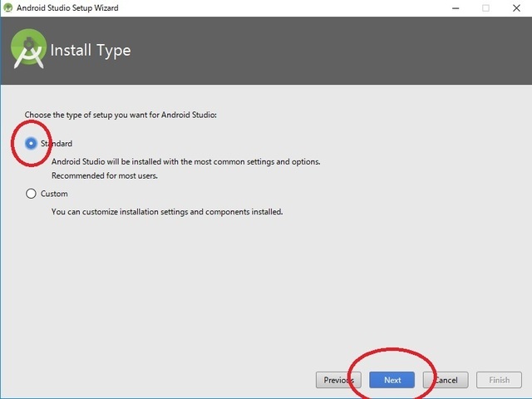The height and width of the screenshot is (399, 532).
Task: Click the Android Studio logo in header
Action: click(x=28, y=49)
